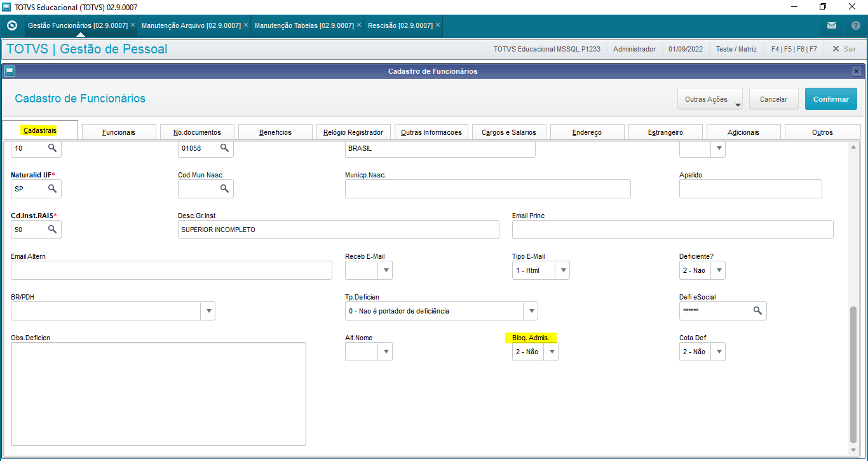Switch to the Outros tab
The image size is (868, 461).
pos(822,132)
